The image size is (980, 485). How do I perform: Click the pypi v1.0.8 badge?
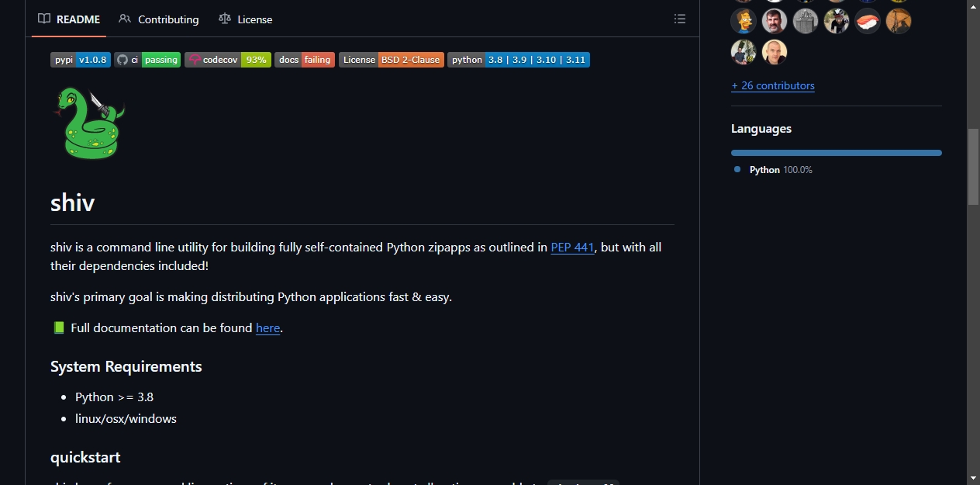81,60
